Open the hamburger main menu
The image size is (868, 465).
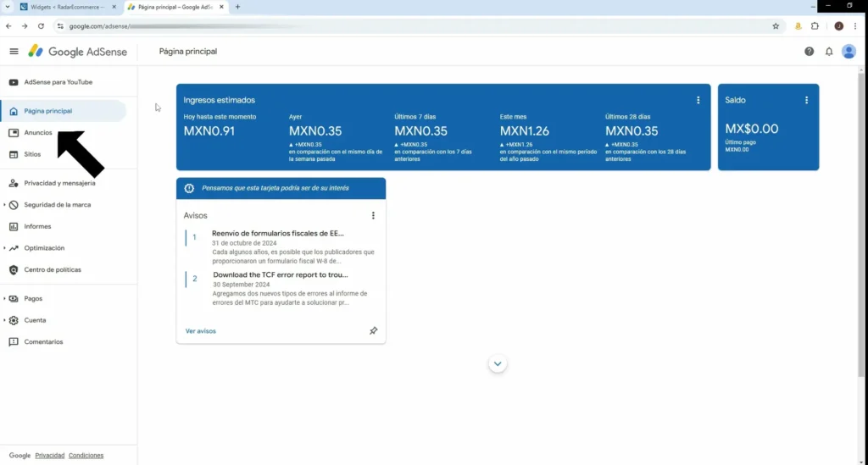(x=14, y=52)
